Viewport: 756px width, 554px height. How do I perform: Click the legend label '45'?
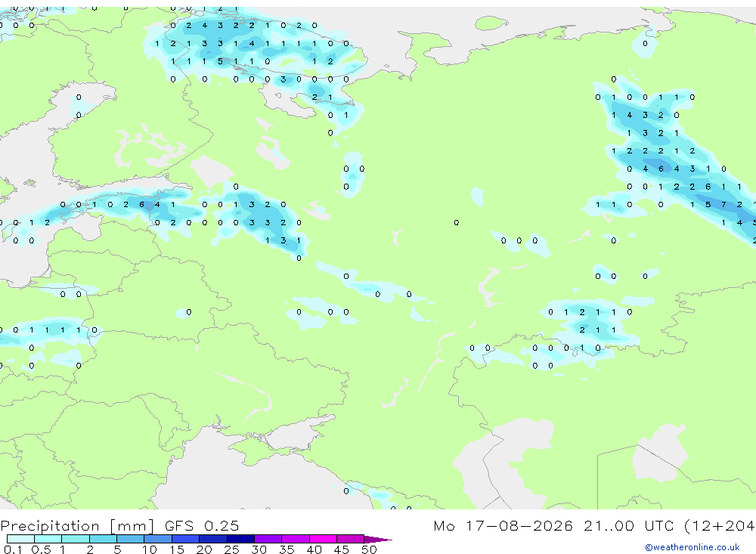click(342, 549)
